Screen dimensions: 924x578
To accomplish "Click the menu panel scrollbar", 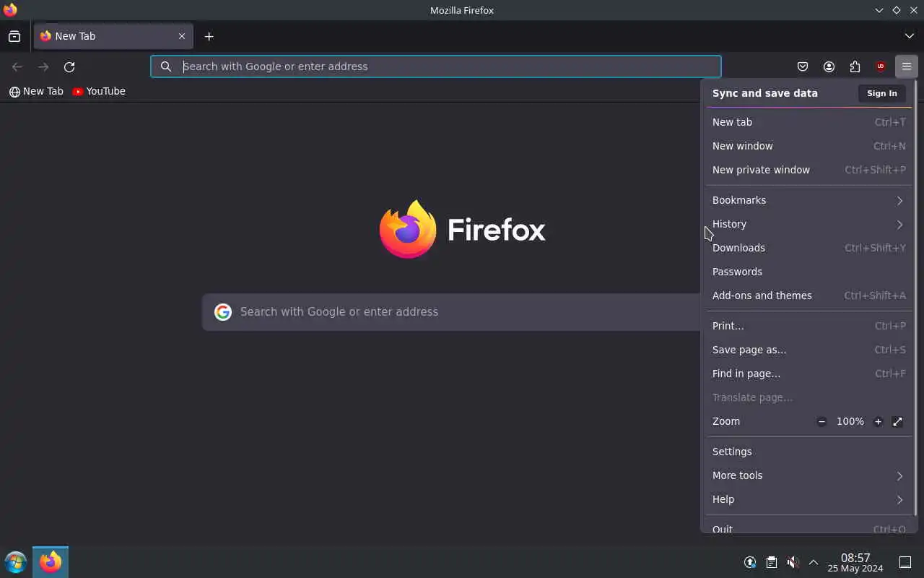I will (915, 298).
